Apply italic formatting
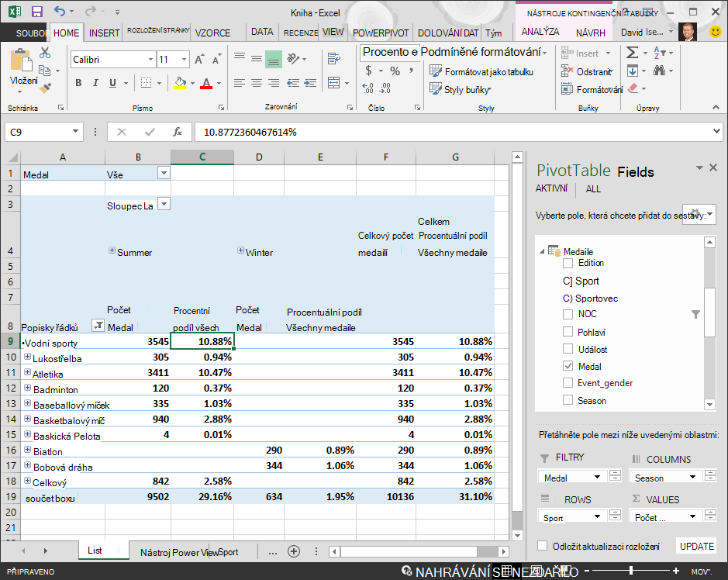The width and height of the screenshot is (728, 580). coord(95,83)
